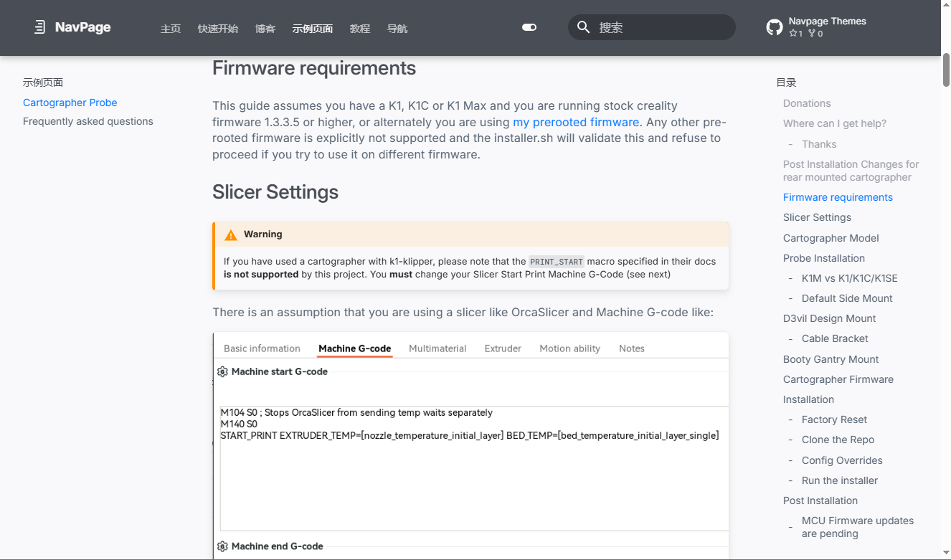Switch to the Motion ability tab

coord(570,348)
